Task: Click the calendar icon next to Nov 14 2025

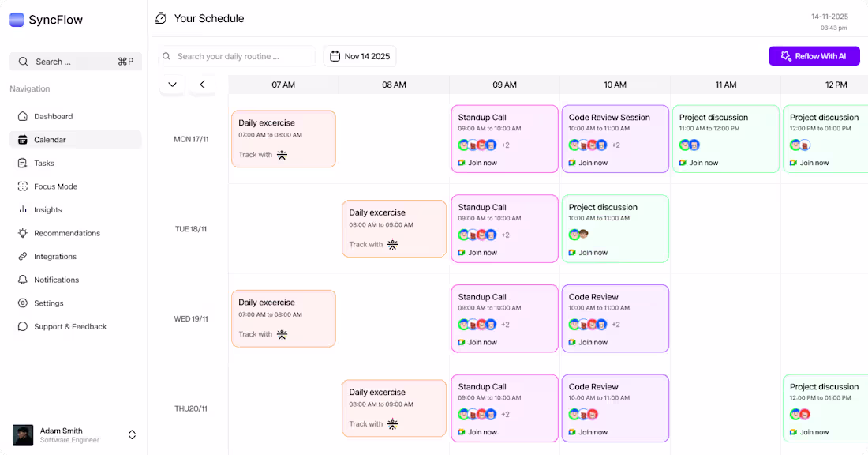Action: coord(335,56)
